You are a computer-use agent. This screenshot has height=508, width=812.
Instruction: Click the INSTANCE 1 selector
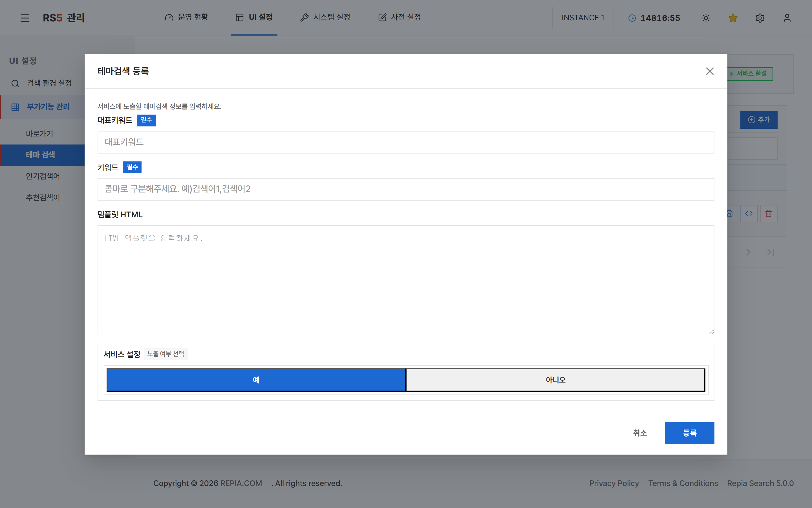[583, 18]
